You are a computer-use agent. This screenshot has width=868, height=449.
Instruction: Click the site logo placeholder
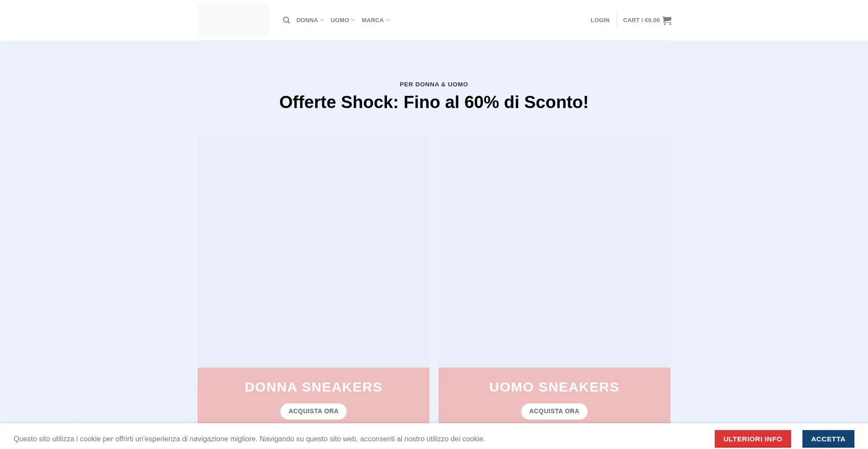233,20
